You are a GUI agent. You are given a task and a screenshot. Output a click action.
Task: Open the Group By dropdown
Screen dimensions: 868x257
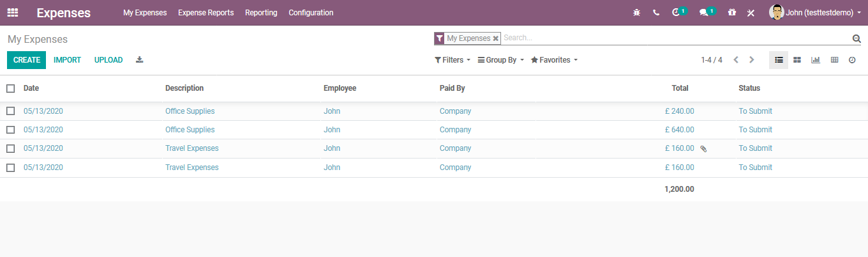click(x=500, y=60)
